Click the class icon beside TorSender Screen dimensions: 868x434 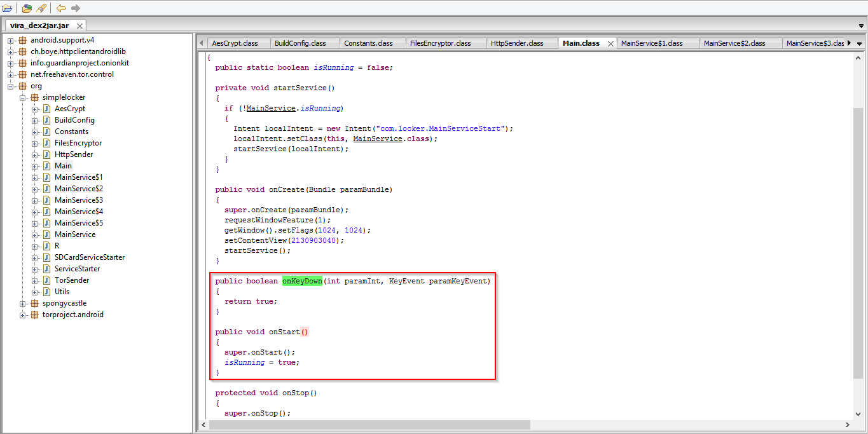click(x=46, y=280)
